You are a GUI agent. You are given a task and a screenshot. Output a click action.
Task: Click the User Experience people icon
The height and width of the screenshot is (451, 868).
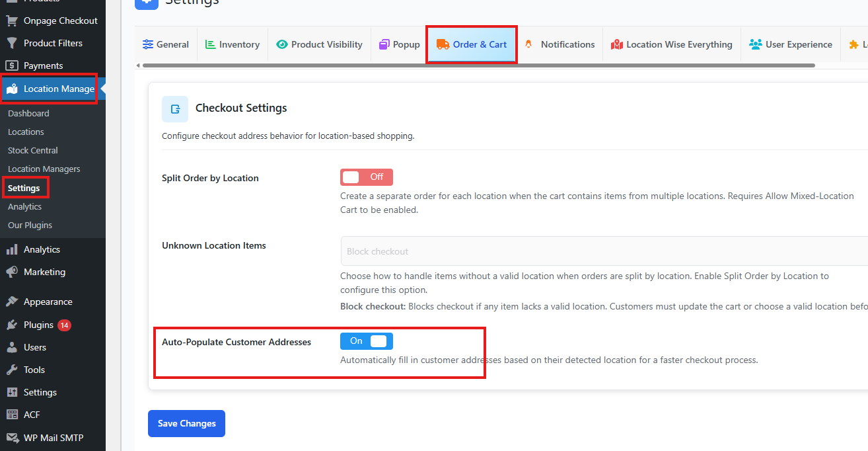tap(756, 44)
